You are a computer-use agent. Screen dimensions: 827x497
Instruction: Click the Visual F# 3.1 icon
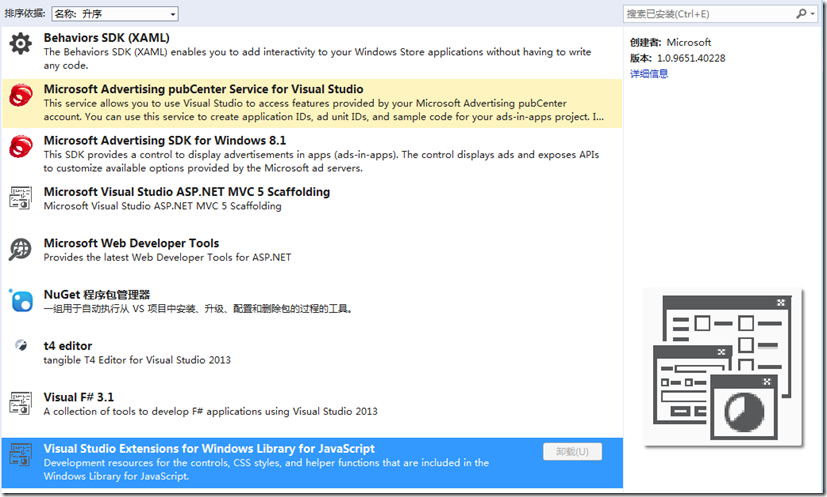click(21, 403)
